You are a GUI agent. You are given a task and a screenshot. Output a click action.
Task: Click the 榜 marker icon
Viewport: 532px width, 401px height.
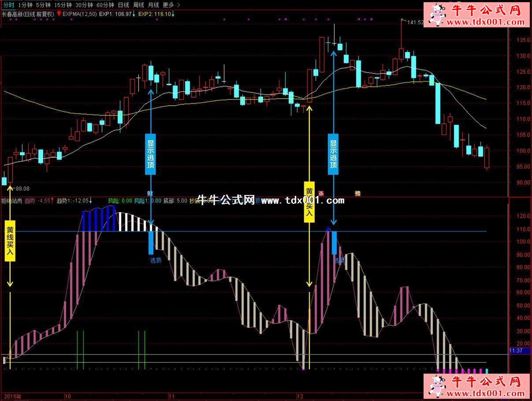pyautogui.click(x=357, y=193)
